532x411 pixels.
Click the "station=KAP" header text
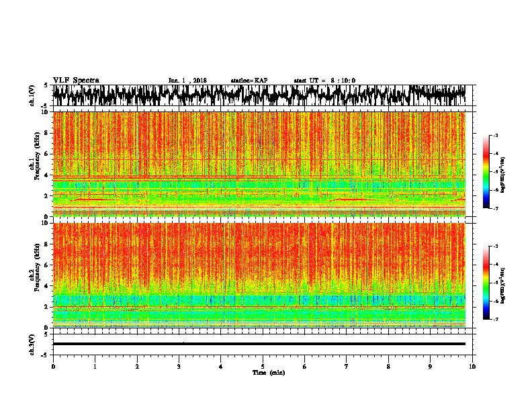tap(249, 81)
